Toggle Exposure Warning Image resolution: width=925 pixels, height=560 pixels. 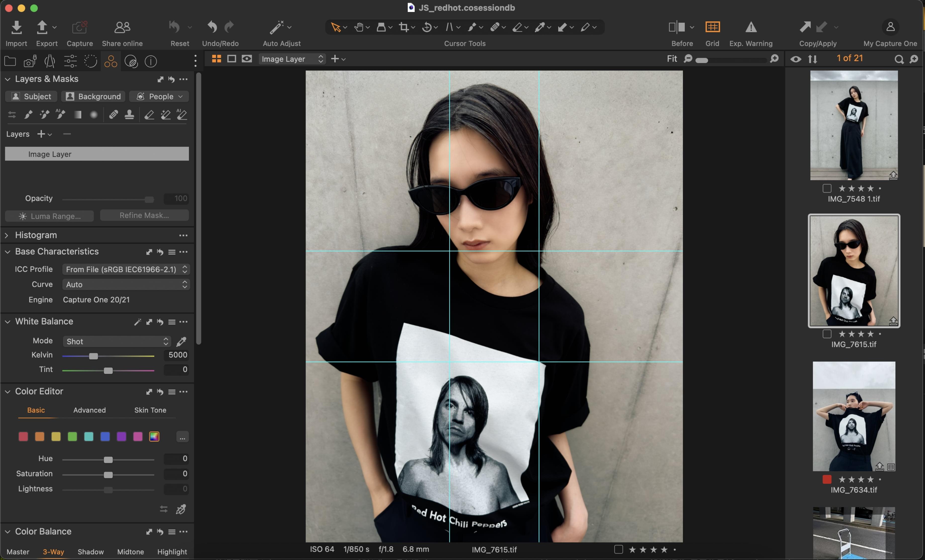click(751, 27)
